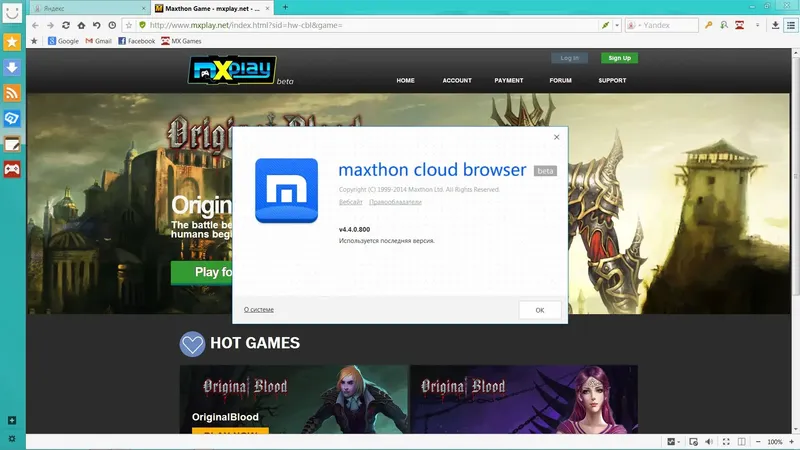Click the address bar URL field

(x=372, y=25)
